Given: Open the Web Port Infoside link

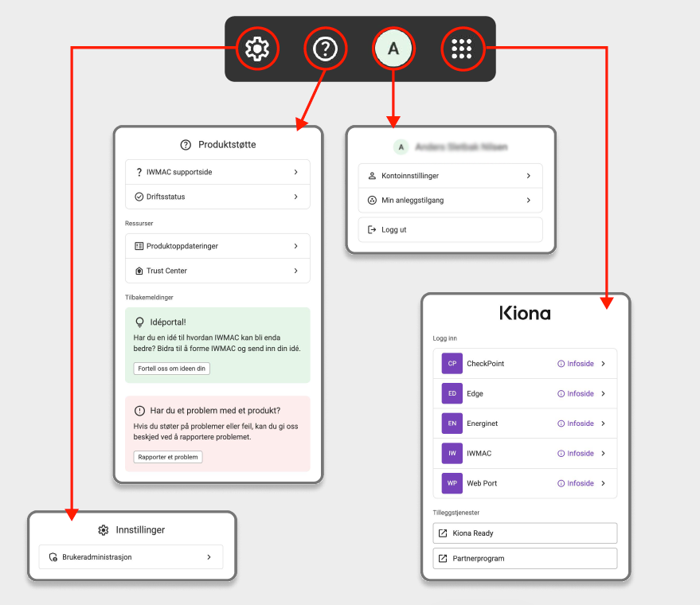Looking at the screenshot, I should pyautogui.click(x=576, y=483).
